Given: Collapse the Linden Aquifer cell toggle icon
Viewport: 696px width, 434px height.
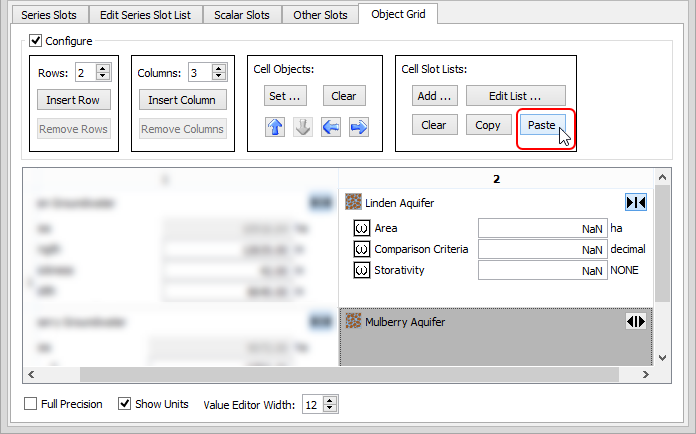Looking at the screenshot, I should click(635, 203).
